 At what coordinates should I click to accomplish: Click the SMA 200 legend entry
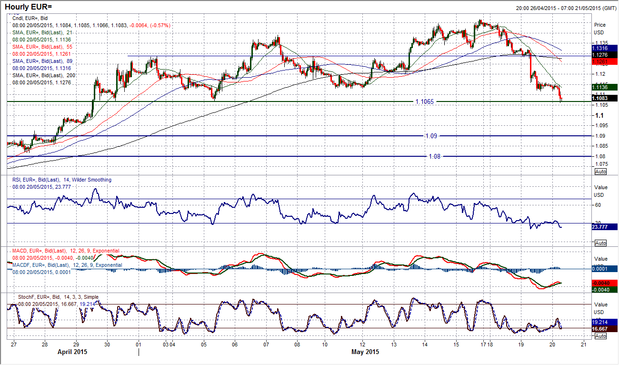(44, 75)
